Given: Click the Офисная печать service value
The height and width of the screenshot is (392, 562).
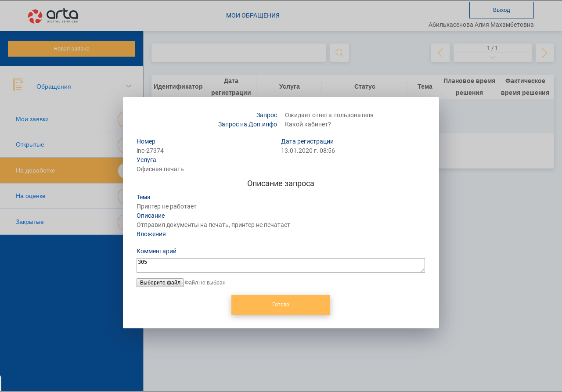Looking at the screenshot, I should [x=160, y=169].
